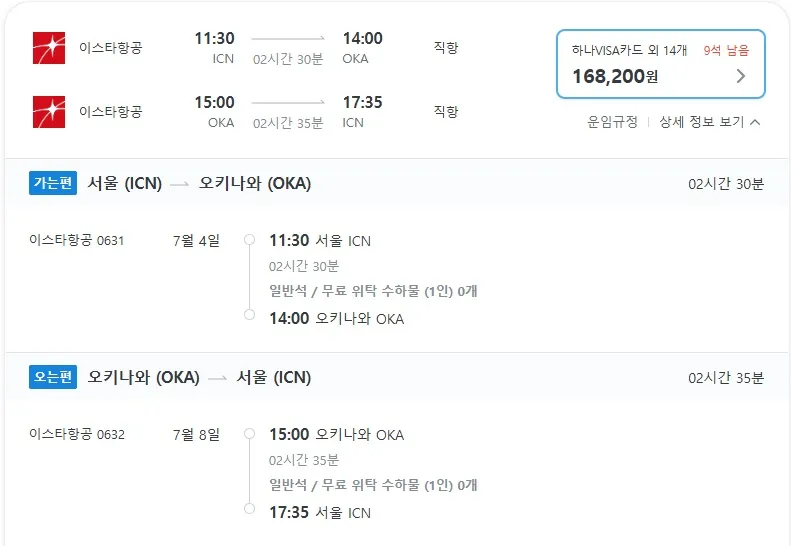
Task: Open the 운임규정 fare rules link
Action: point(612,122)
